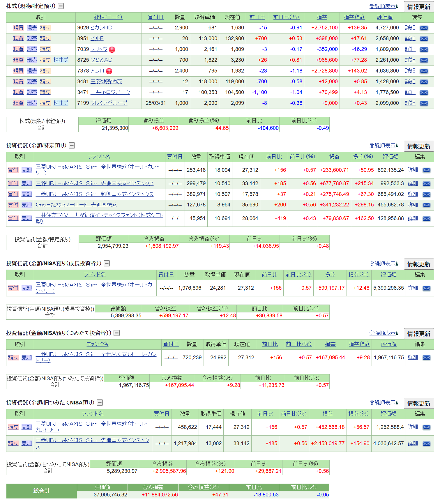Click envelope alert icon for 8725 MS&AD row
The width and height of the screenshot is (440, 504).
[x=424, y=60]
